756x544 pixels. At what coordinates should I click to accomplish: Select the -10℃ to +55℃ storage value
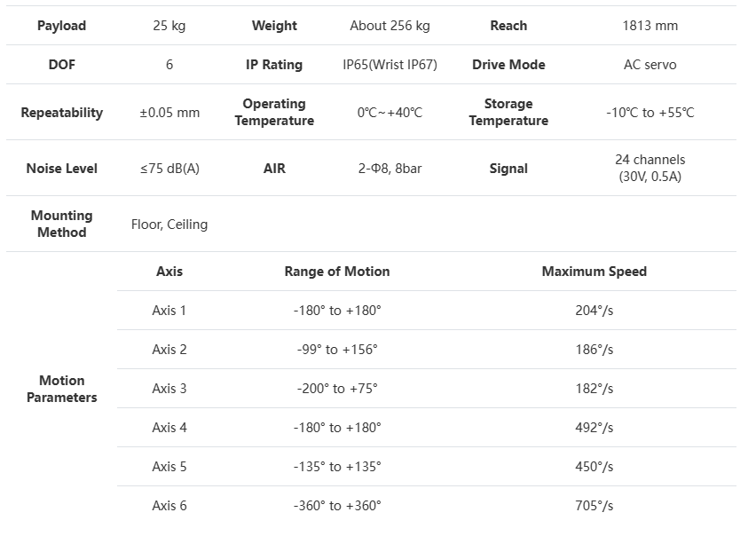[650, 113]
